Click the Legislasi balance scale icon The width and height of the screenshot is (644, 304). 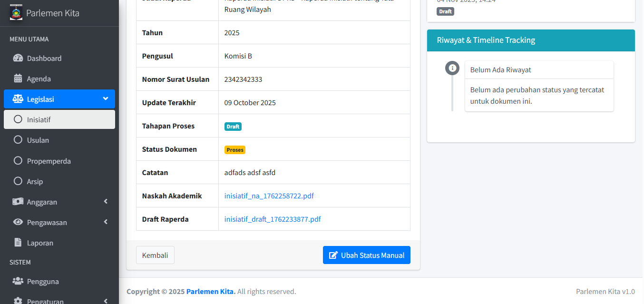click(x=18, y=99)
